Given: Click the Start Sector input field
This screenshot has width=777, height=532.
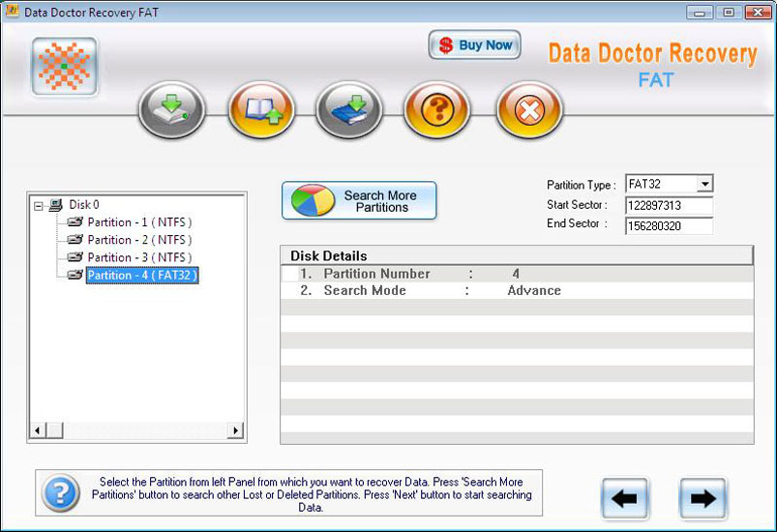Looking at the screenshot, I should 669,206.
